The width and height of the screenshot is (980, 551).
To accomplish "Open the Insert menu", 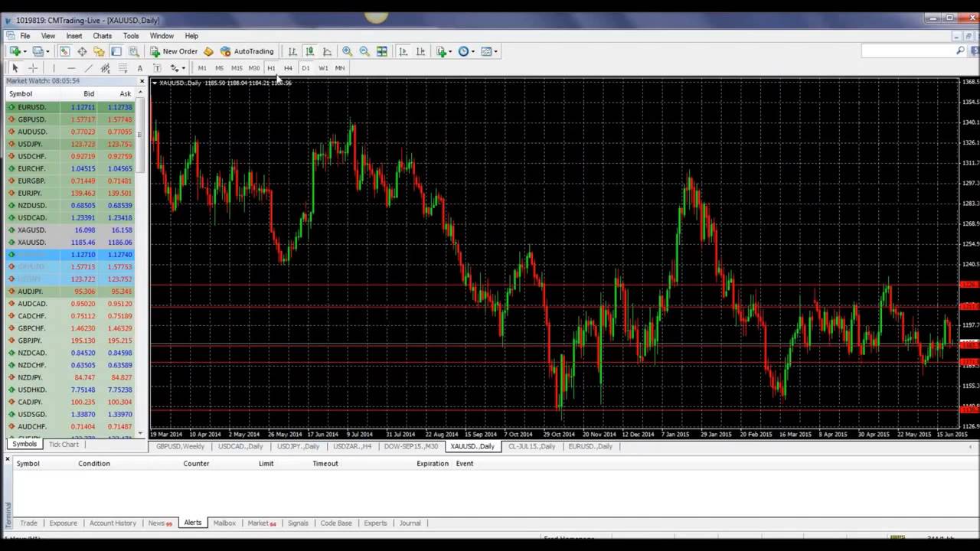I will pyautogui.click(x=74, y=36).
